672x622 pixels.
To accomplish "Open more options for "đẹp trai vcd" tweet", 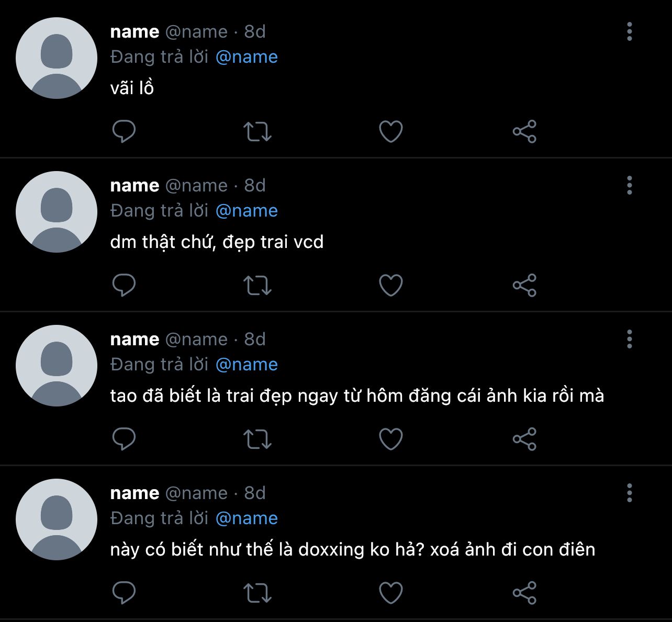I will click(630, 185).
